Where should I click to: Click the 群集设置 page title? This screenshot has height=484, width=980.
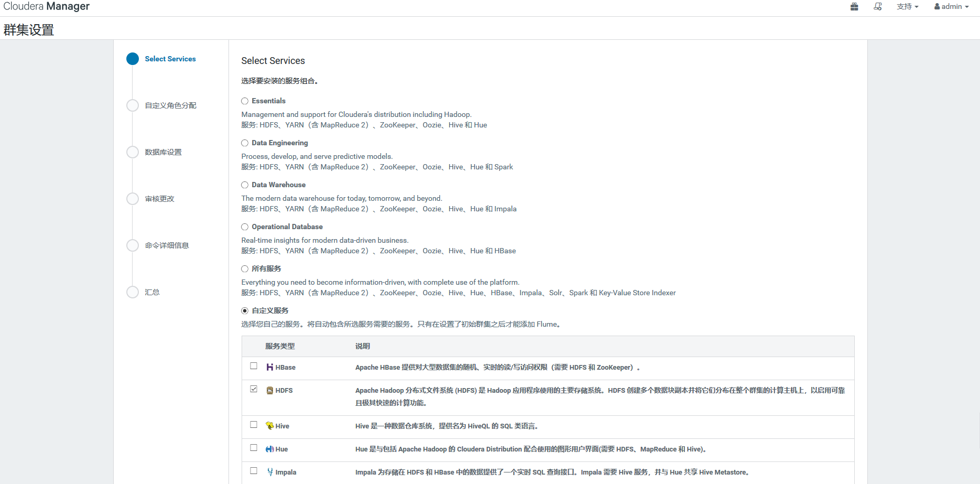29,30
